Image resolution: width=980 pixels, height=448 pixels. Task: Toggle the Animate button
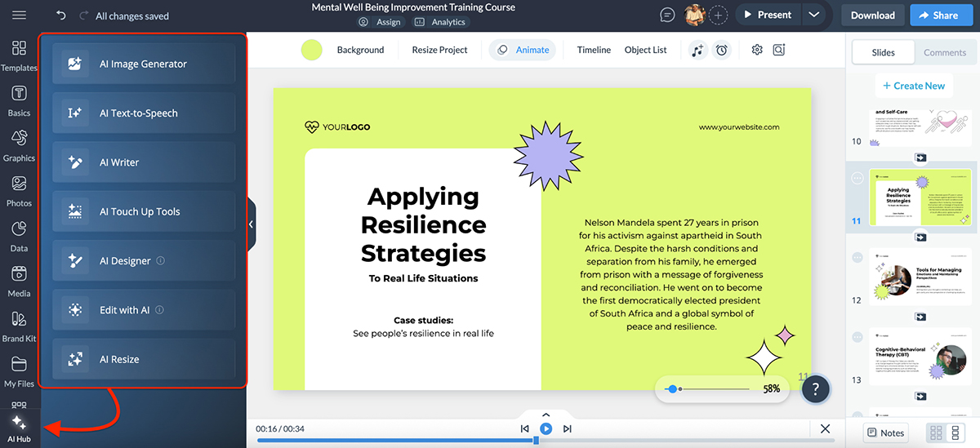(523, 50)
